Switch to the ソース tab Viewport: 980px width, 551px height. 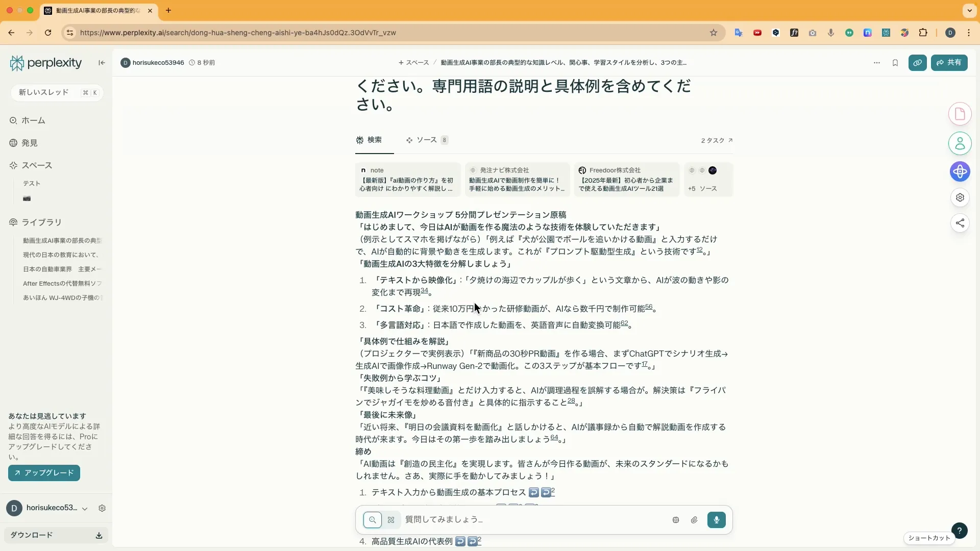click(427, 140)
